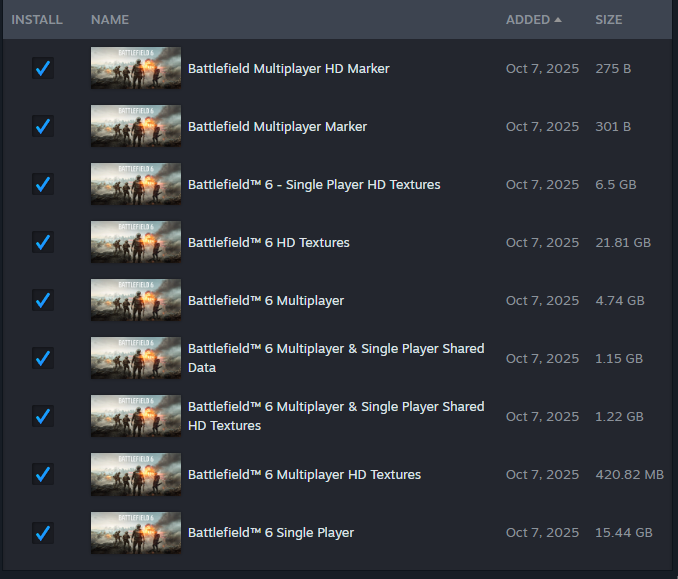Toggle install for Battlefield 6 Multiplayer HD Textures

(43, 474)
